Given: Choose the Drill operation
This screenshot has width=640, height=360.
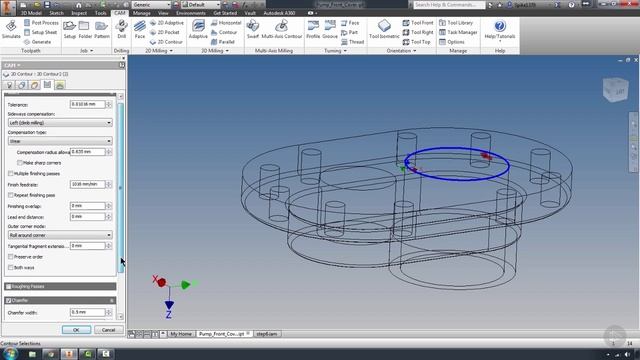Looking at the screenshot, I should [121, 29].
